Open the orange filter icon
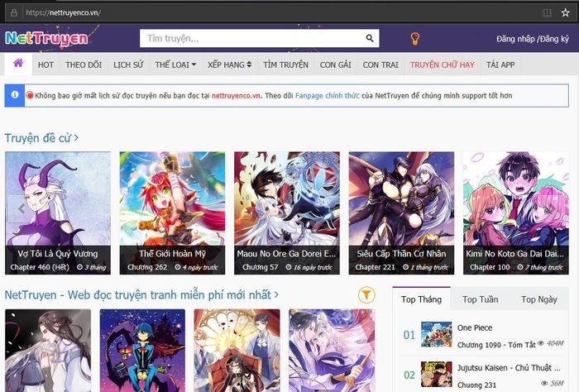Viewport: 579px width, 392px height. 366,294
